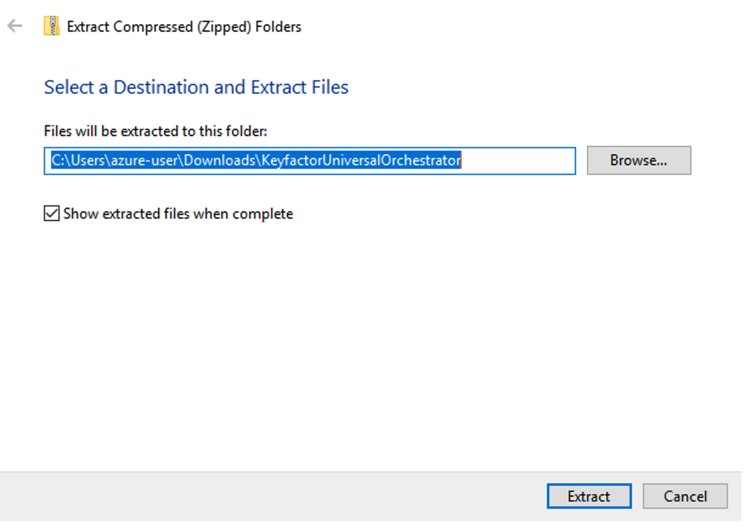
Task: Click the 'KeyfactorUniversalOrchestrator' text in the path
Action: pyautogui.click(x=362, y=161)
